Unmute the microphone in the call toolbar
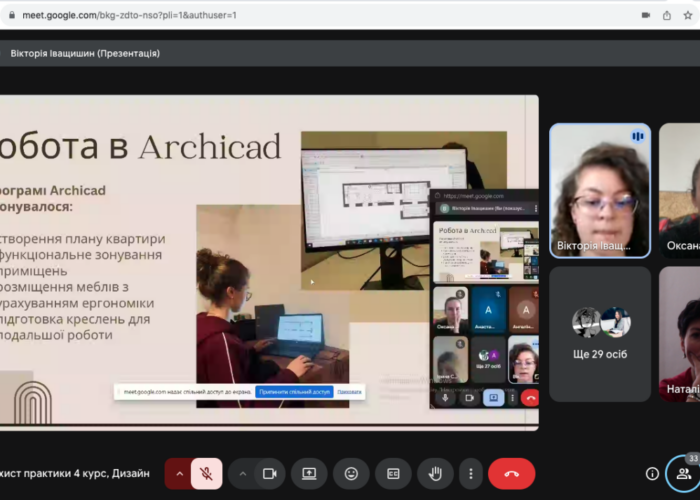 (x=206, y=474)
